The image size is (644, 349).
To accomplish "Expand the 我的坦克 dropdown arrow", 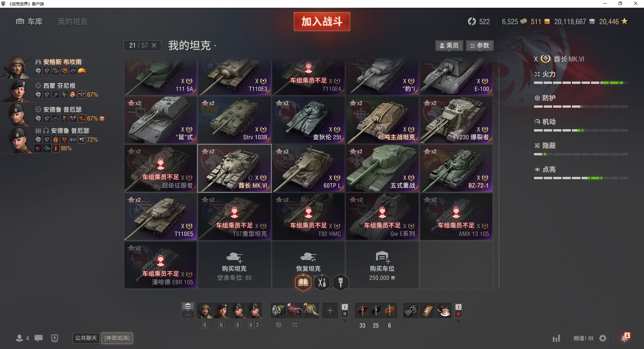I will (215, 46).
